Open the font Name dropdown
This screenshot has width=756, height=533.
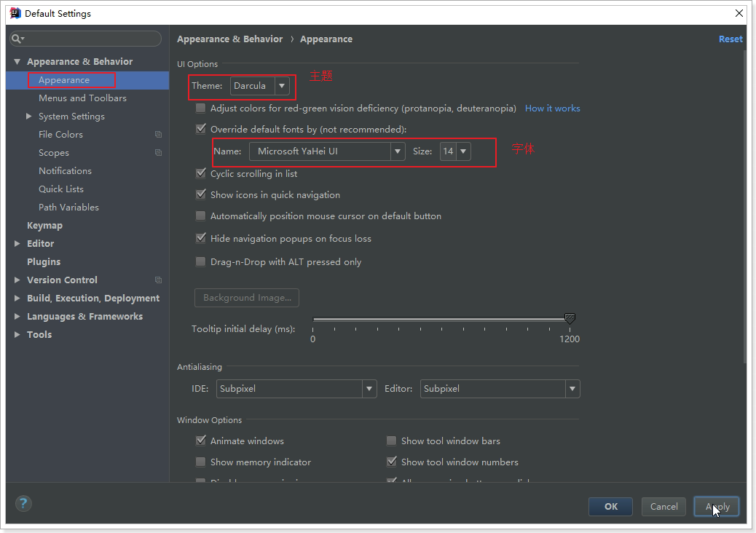pyautogui.click(x=326, y=151)
